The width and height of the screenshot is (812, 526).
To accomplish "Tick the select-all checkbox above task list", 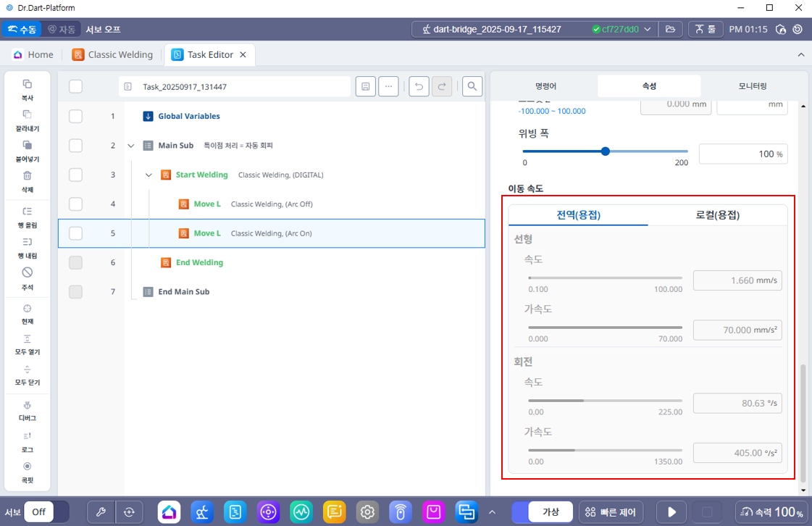I will (x=76, y=87).
